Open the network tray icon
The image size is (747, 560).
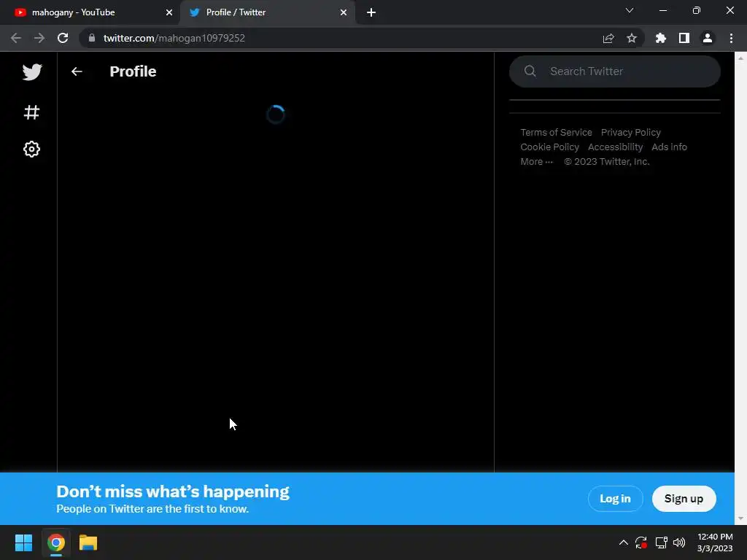(x=661, y=542)
